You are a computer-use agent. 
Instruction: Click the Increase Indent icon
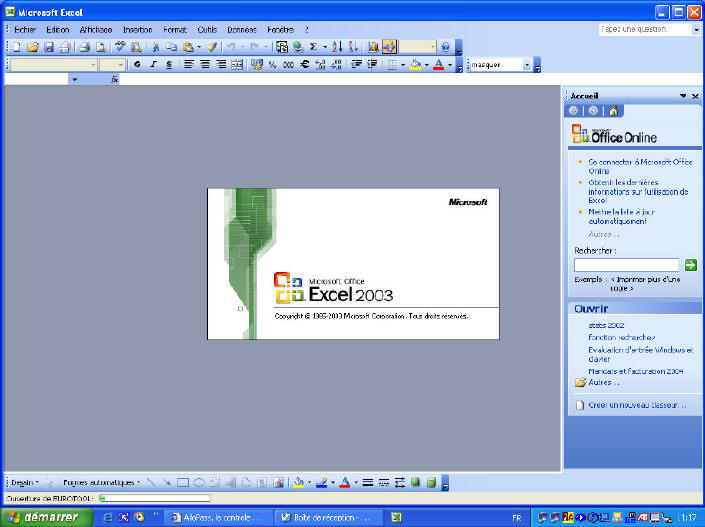click(372, 65)
